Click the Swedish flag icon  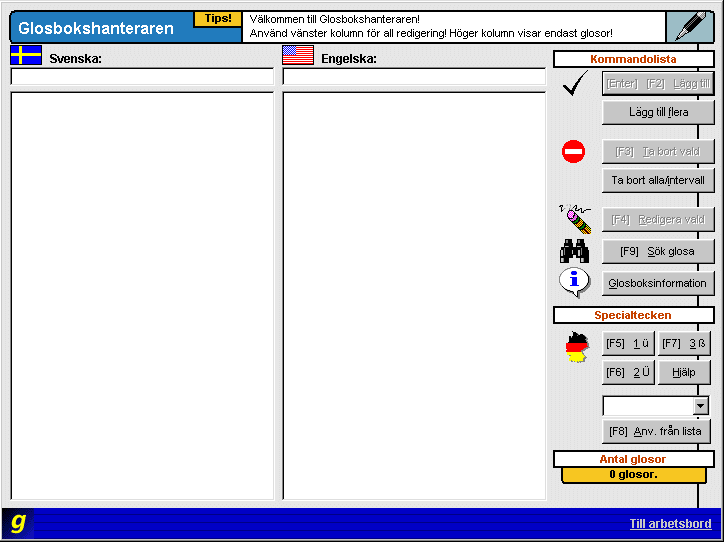tap(26, 55)
